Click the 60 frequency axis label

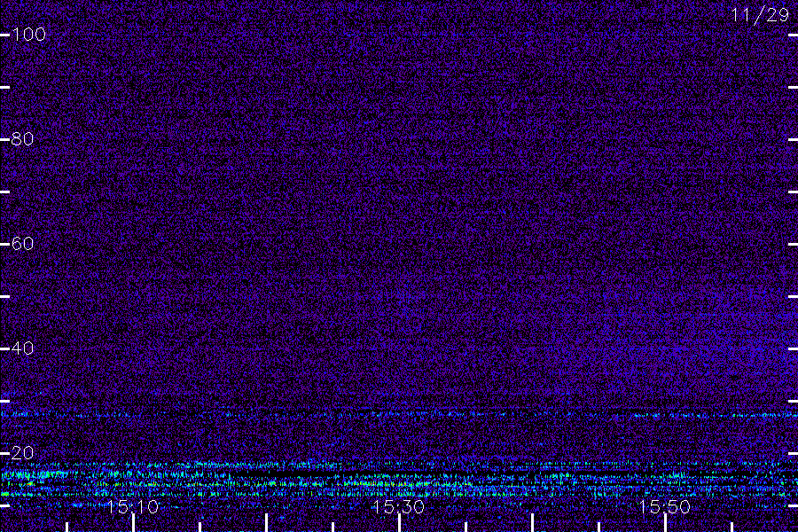(x=22, y=243)
